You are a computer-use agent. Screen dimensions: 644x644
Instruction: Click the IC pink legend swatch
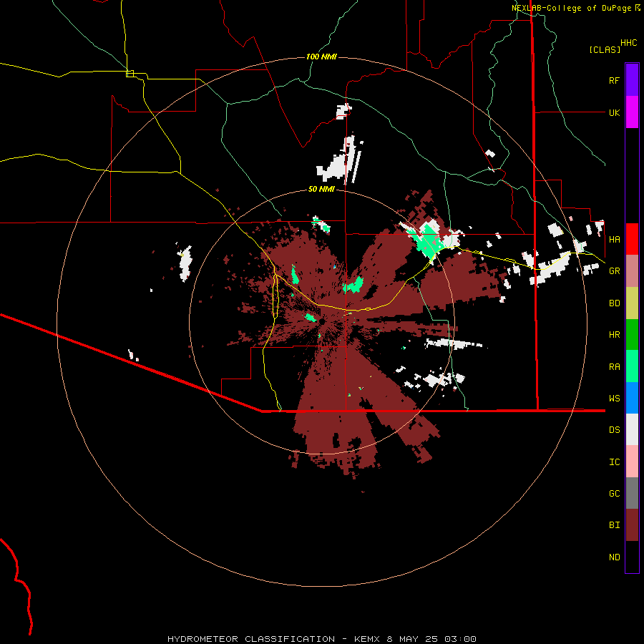pyautogui.click(x=632, y=462)
